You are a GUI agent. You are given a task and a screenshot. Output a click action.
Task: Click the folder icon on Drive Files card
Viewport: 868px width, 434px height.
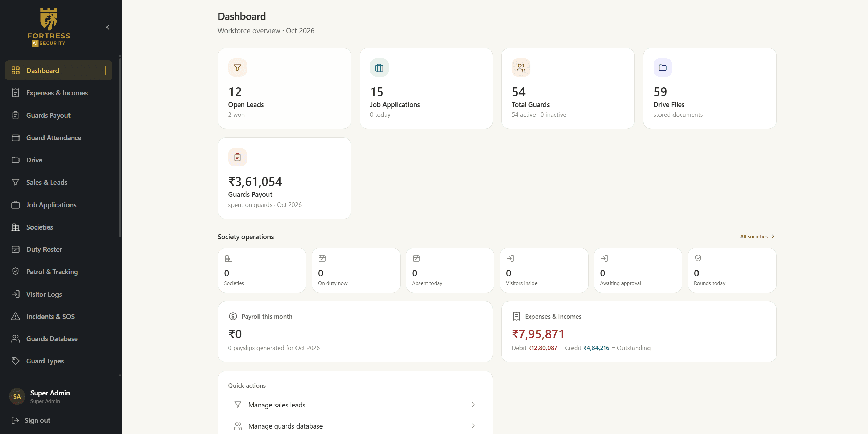tap(663, 68)
